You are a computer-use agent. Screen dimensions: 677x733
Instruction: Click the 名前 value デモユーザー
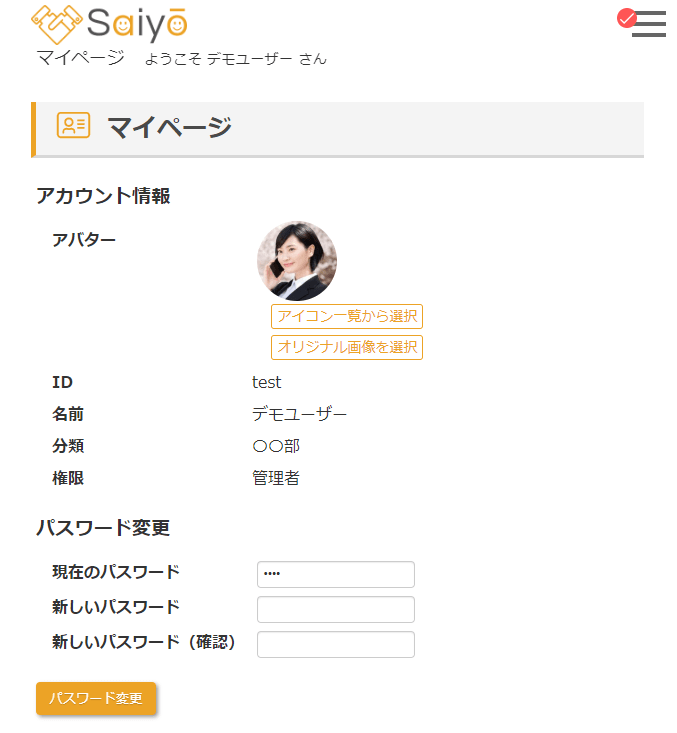[x=299, y=414]
